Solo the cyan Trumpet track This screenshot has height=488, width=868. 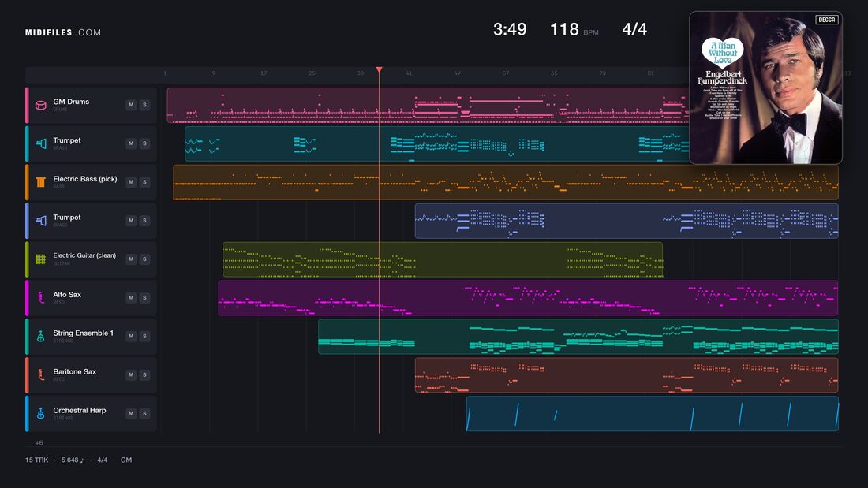click(x=144, y=143)
